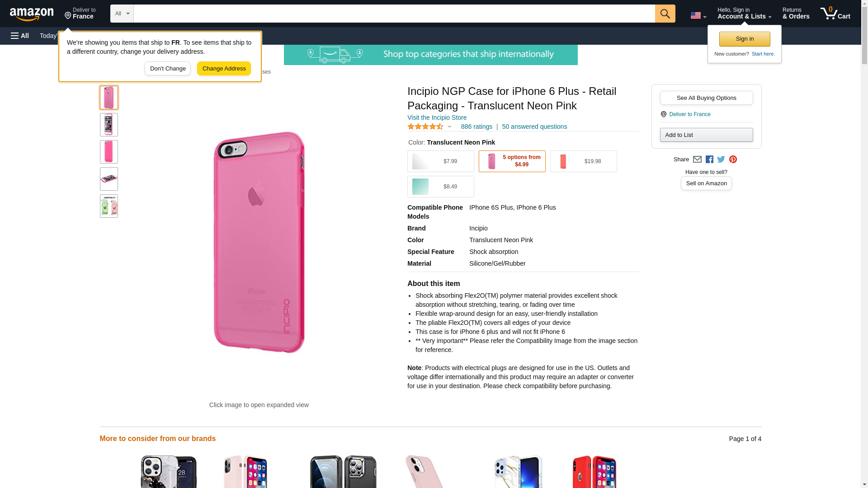View the compatibility chart thumbnail
The height and width of the screenshot is (488, 868).
point(109,206)
